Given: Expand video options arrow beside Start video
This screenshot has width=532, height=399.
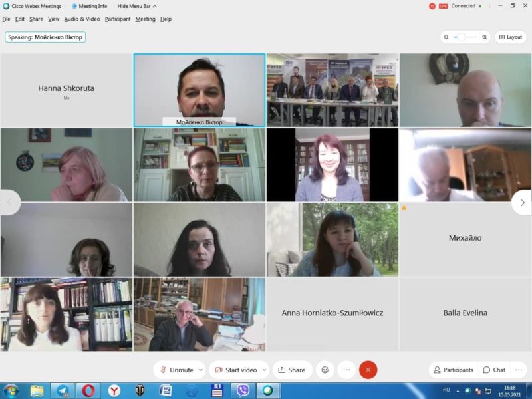Looking at the screenshot, I should tap(264, 370).
